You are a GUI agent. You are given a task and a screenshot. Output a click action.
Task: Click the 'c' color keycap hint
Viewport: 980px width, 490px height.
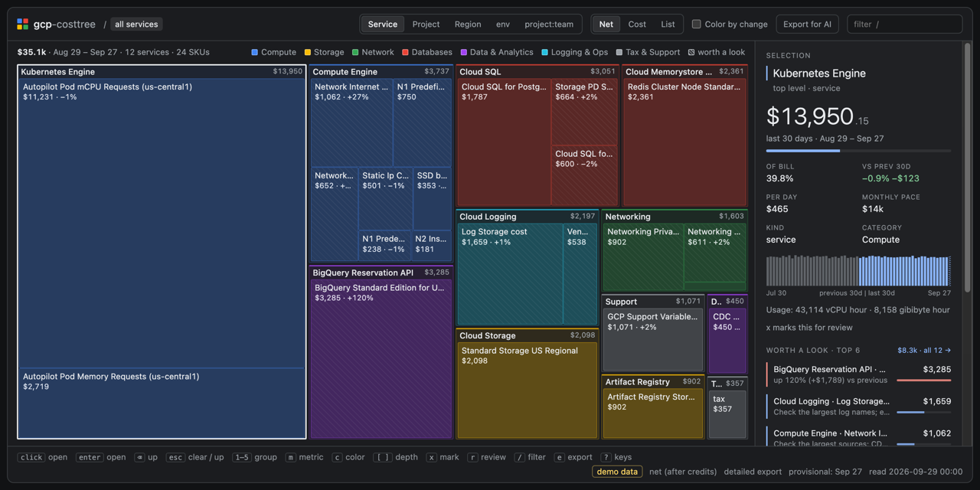[337, 457]
